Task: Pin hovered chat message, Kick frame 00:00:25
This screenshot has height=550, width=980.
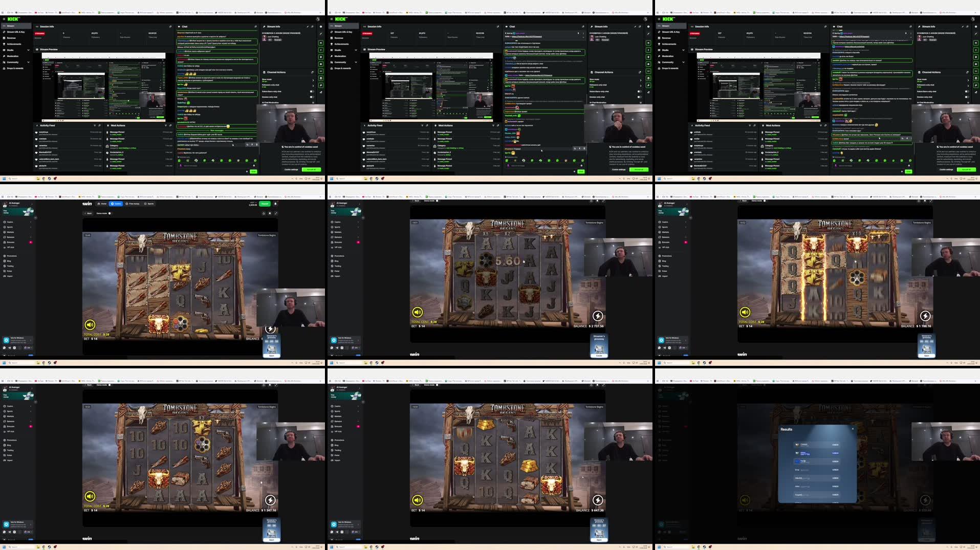Action: click(x=252, y=145)
